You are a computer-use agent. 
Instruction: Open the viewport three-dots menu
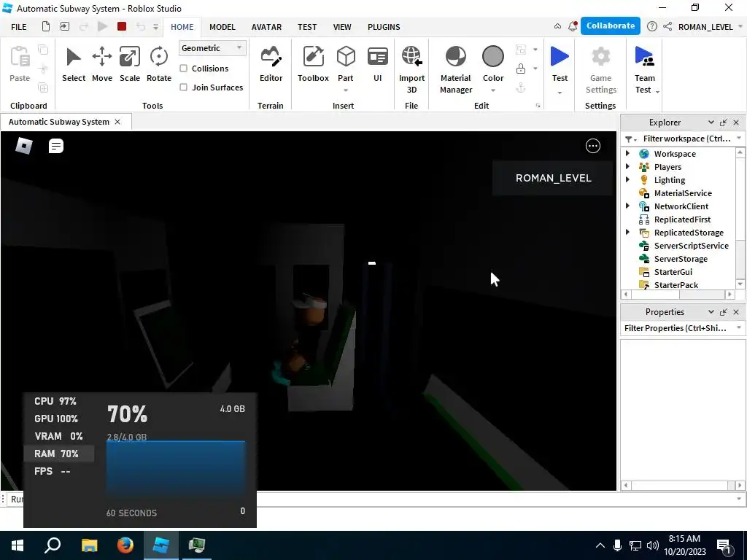[x=592, y=146]
